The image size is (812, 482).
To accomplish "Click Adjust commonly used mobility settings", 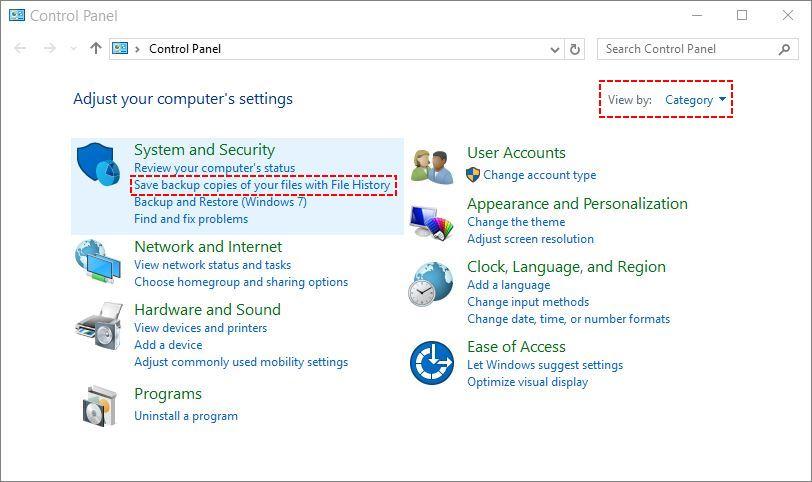I will pos(241,362).
